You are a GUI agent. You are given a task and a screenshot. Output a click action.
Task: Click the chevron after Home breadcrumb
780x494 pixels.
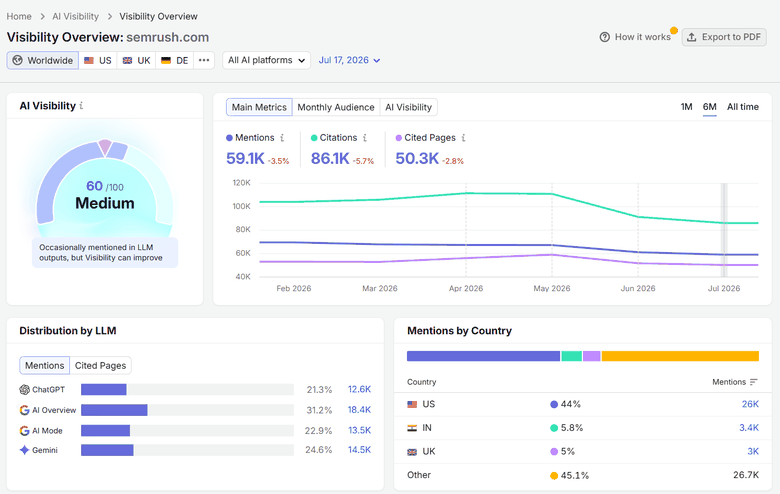coord(42,16)
